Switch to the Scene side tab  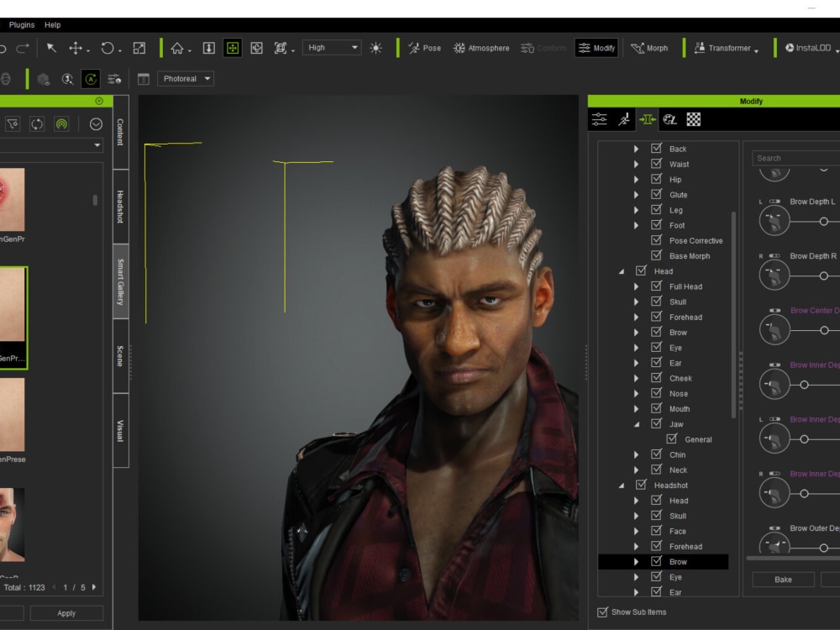coord(120,355)
